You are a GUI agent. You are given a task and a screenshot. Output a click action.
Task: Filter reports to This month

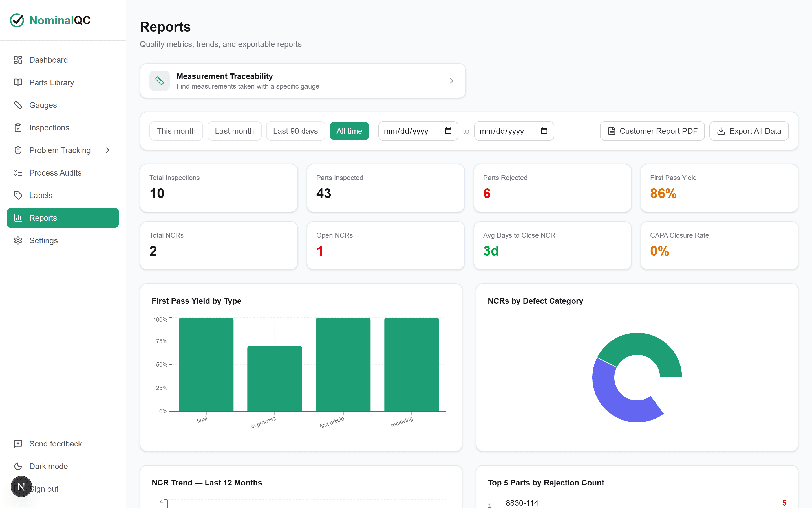click(176, 131)
